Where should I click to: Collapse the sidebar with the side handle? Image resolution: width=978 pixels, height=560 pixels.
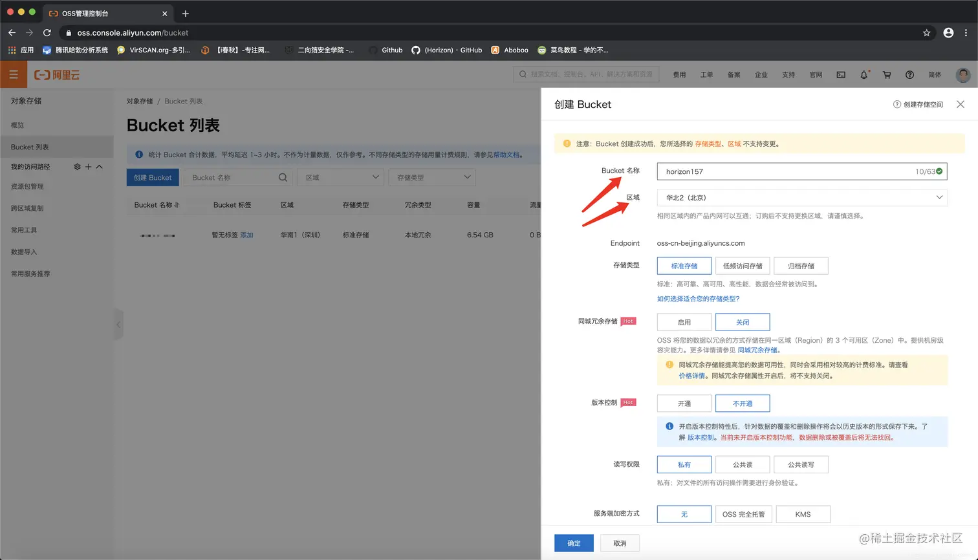coord(118,325)
